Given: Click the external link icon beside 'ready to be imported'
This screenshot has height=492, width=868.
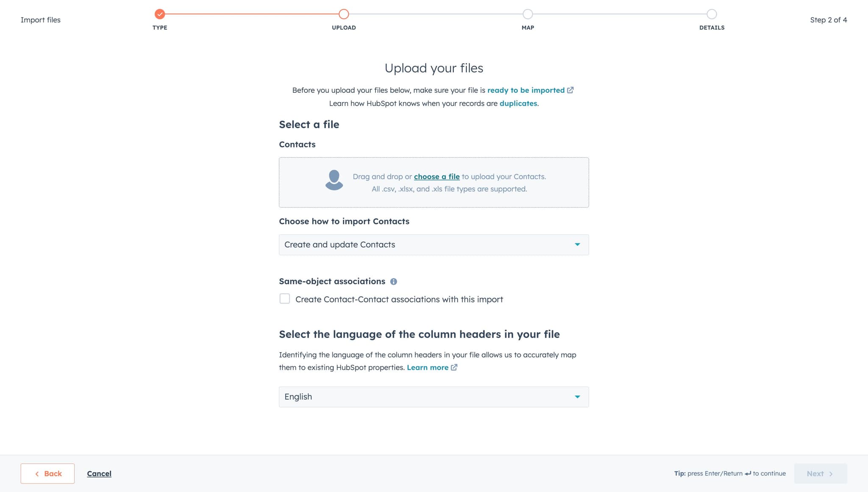Looking at the screenshot, I should click(x=570, y=90).
